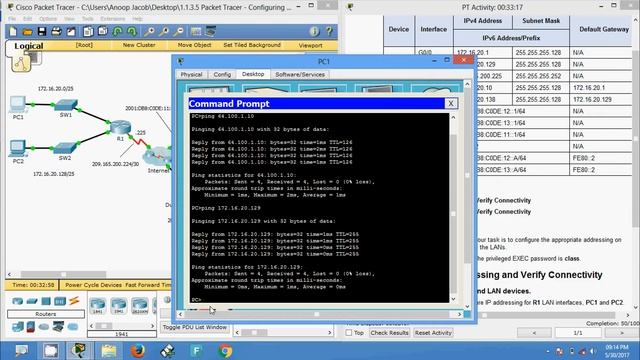
Task: Select the Wireless Devices category icon
Action: pyautogui.click(x=60, y=302)
